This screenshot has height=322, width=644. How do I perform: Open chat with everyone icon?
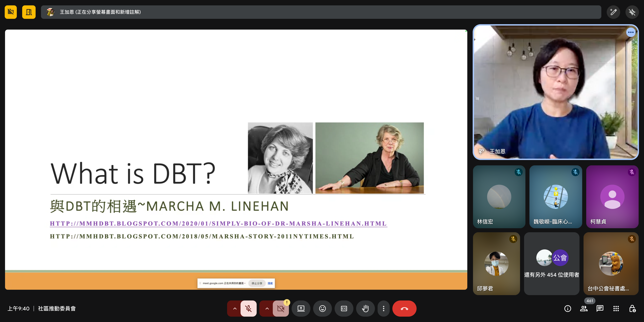pyautogui.click(x=600, y=309)
